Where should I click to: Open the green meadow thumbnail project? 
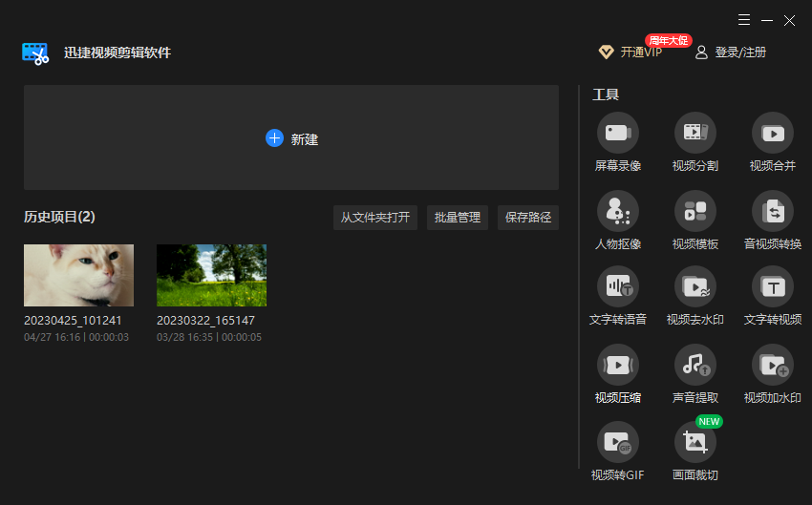[x=211, y=275]
